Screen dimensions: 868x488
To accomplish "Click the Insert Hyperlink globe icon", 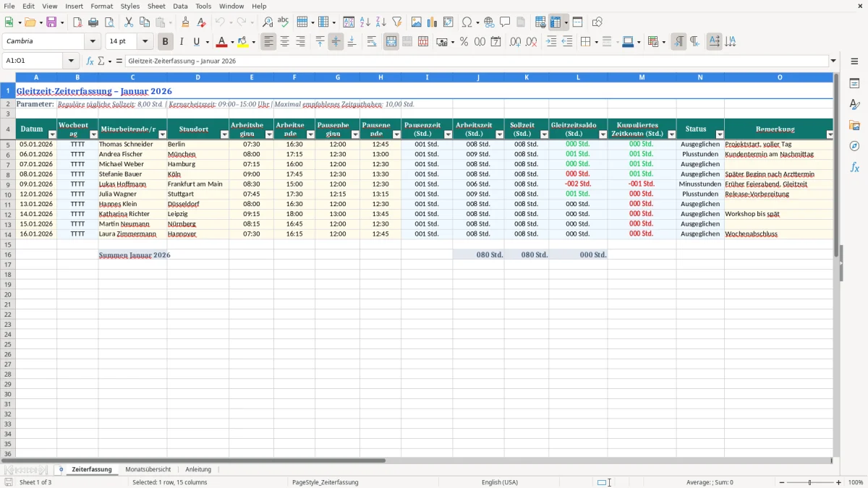I will 490,22.
